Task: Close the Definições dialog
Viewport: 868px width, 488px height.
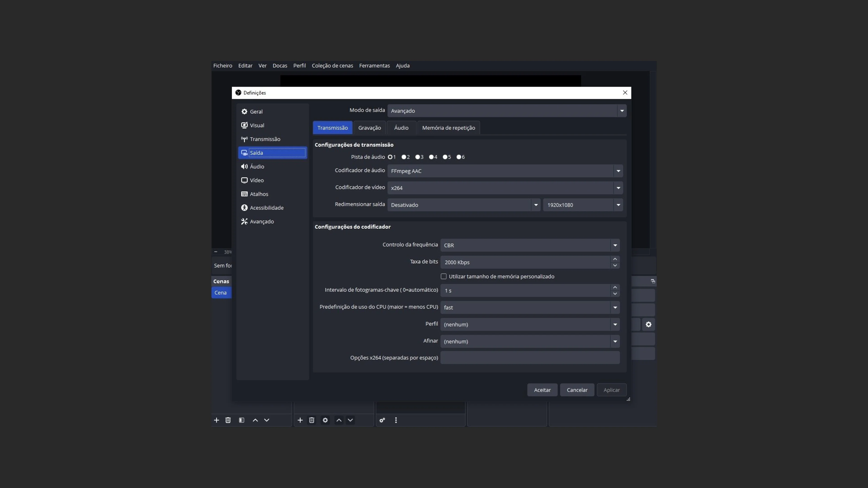Action: [x=625, y=93]
